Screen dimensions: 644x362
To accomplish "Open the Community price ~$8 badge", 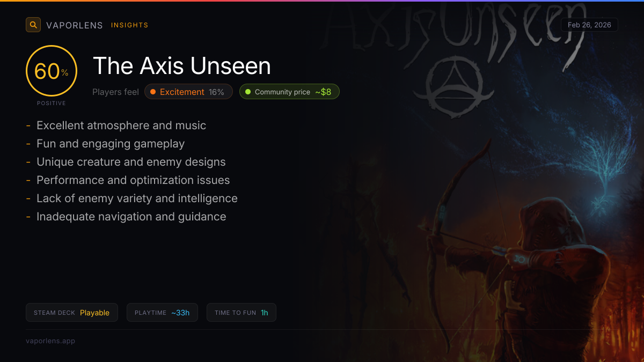I will click(289, 92).
